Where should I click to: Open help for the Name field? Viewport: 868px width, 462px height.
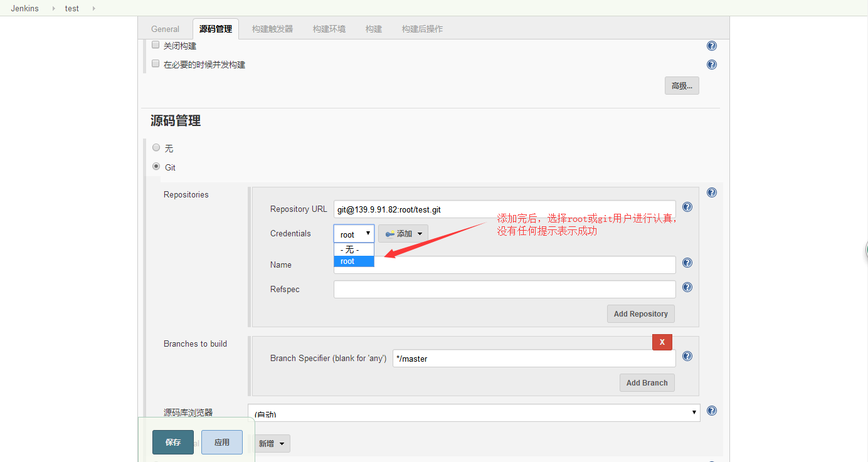click(x=687, y=263)
